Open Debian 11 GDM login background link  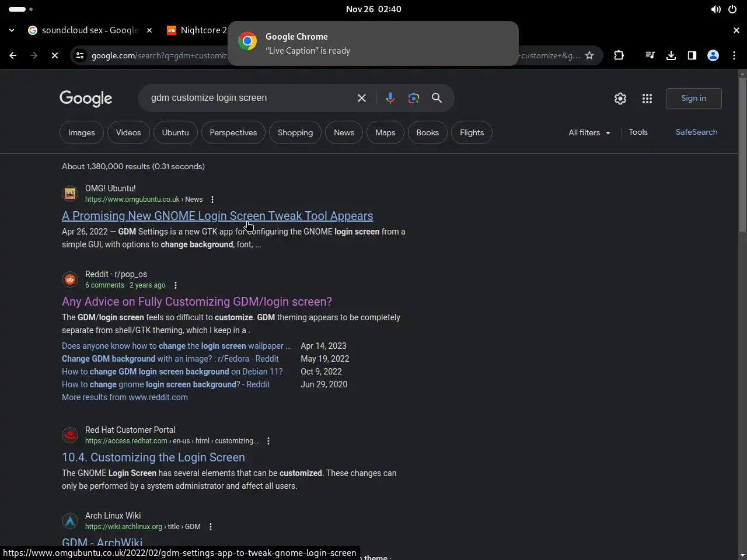(172, 372)
